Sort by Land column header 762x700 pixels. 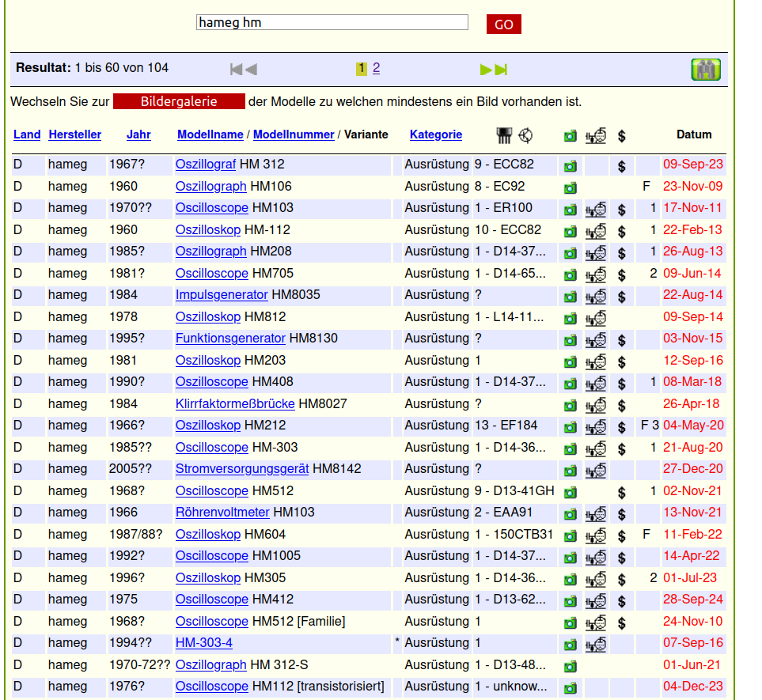(27, 134)
